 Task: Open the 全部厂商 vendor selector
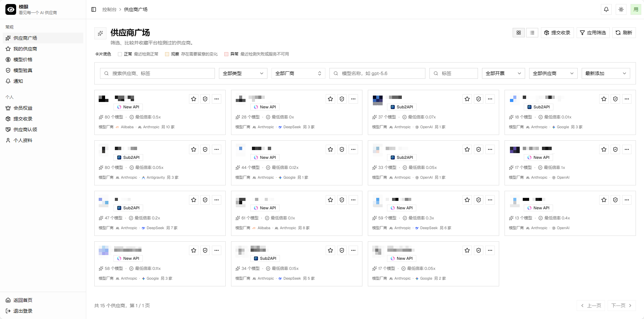click(x=298, y=73)
